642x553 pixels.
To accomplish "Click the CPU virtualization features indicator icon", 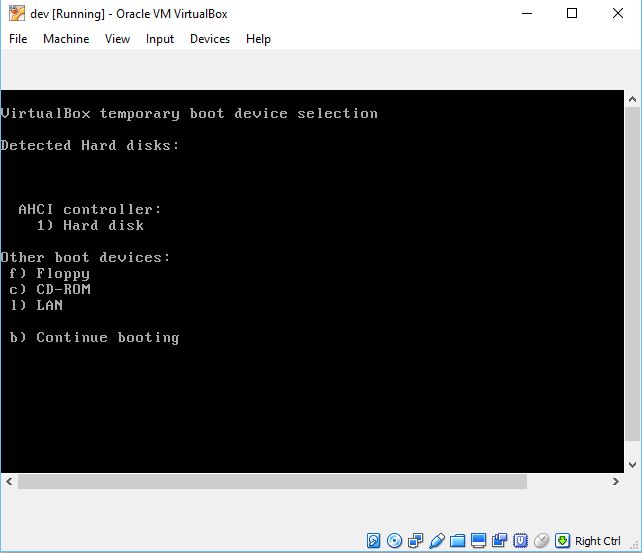I will tap(520, 540).
